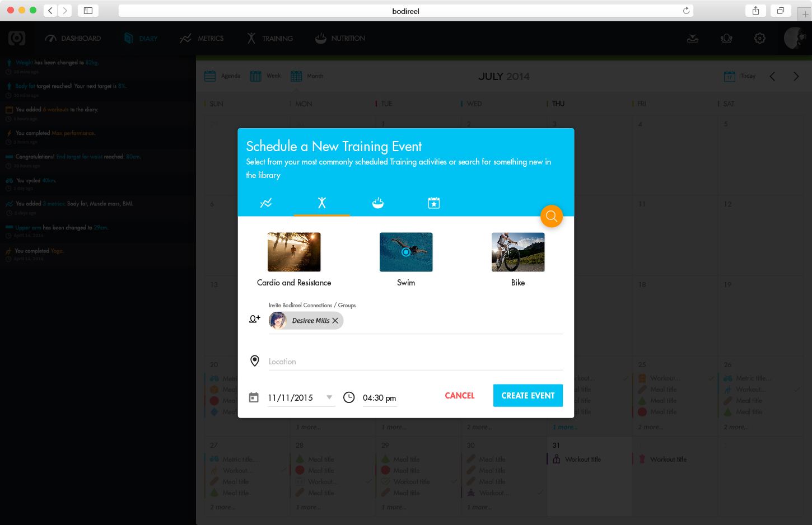Select the nutrition bowl tab in dialog
Screen dimensions: 812x525
(378, 203)
